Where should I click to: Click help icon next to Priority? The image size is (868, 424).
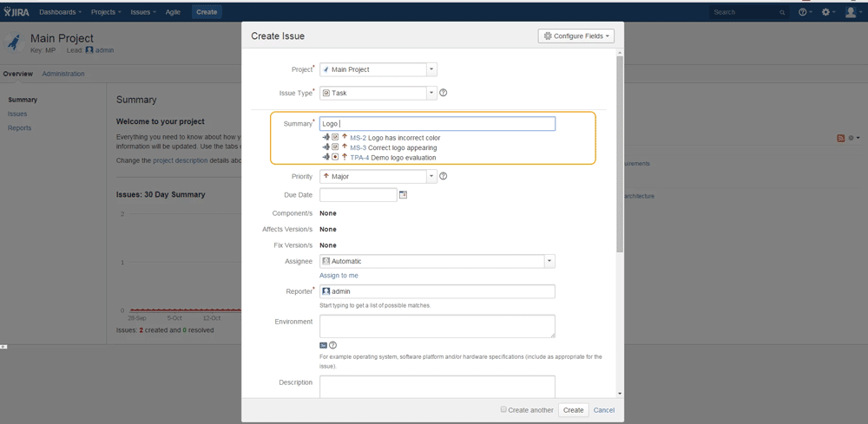[443, 177]
